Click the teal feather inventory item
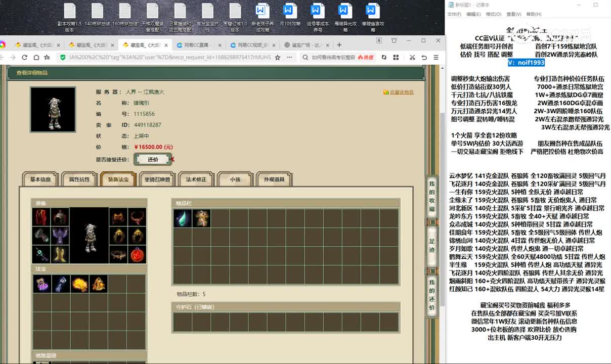Screen dimensions: 611x364 coord(182,218)
